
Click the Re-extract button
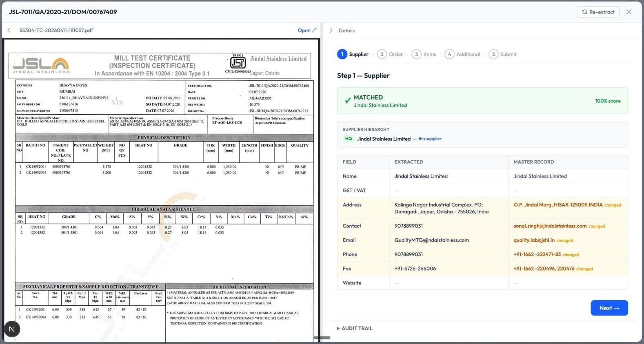pos(598,12)
